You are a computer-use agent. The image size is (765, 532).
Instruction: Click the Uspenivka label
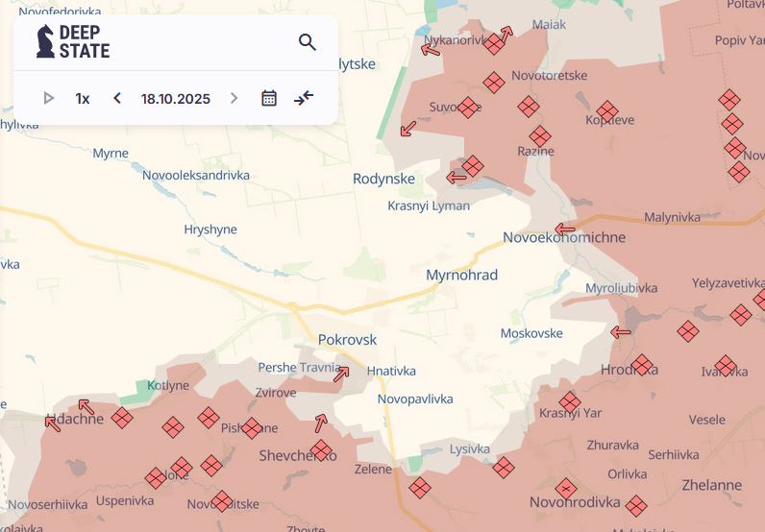tap(125, 501)
